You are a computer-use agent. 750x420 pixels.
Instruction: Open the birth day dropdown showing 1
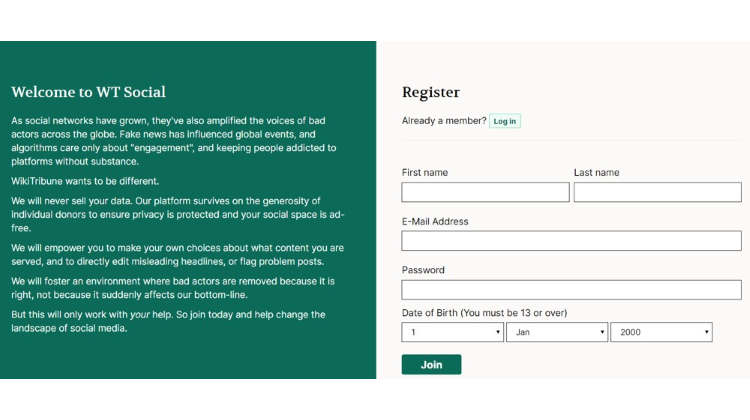[452, 332]
